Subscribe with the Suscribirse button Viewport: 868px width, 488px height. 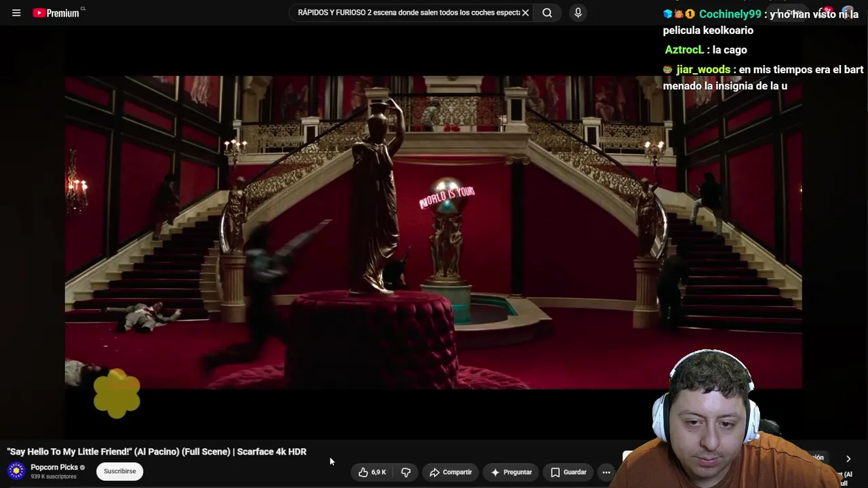point(119,471)
